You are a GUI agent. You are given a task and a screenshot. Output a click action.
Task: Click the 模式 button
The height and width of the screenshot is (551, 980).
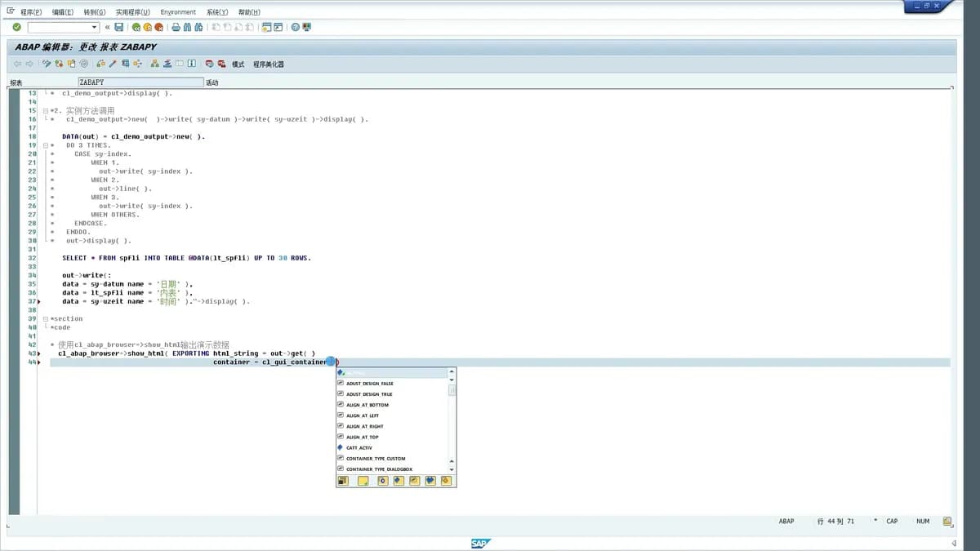point(238,64)
